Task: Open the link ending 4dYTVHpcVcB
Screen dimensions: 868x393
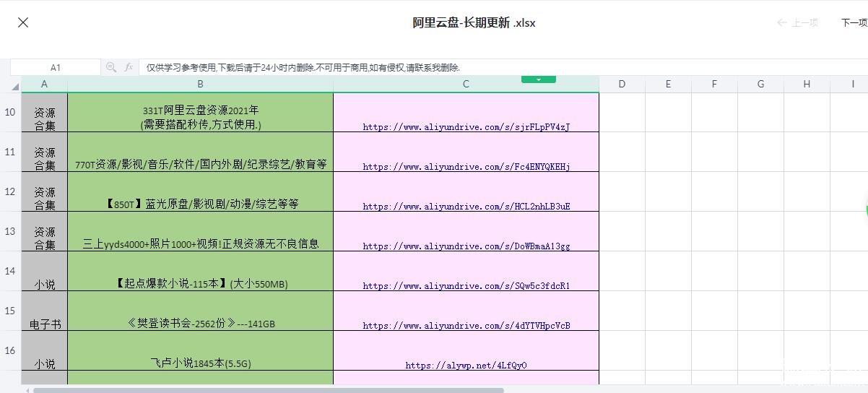Action: click(x=466, y=326)
